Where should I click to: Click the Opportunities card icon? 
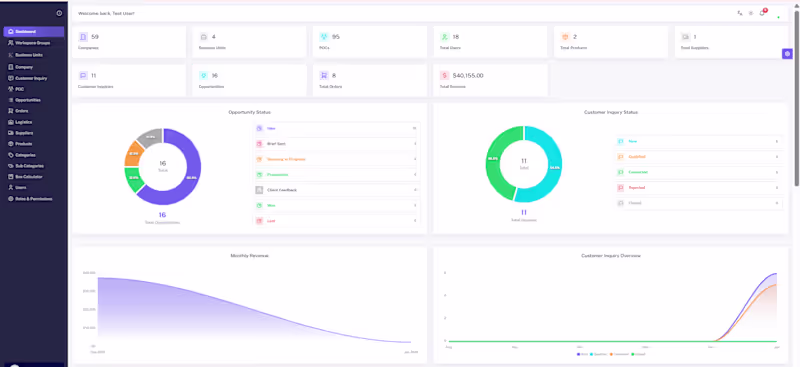tap(204, 76)
